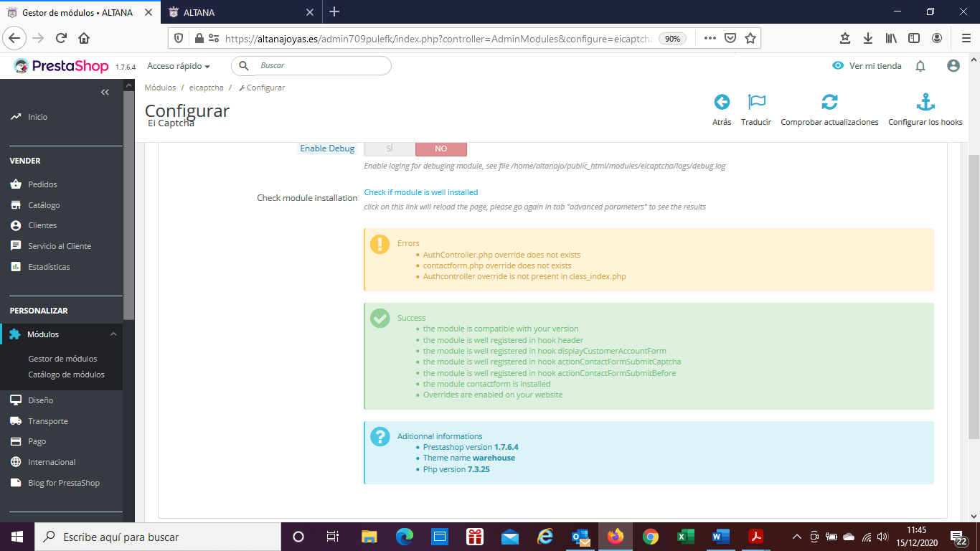The image size is (980, 551).
Task: Open Pedidos in the sidebar
Action: point(42,184)
